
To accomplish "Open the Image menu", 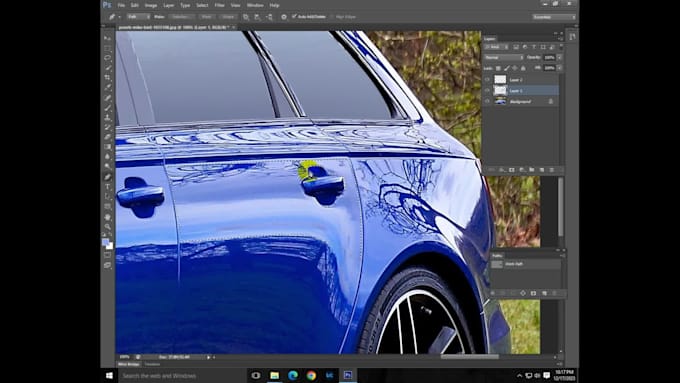I will click(x=151, y=5).
